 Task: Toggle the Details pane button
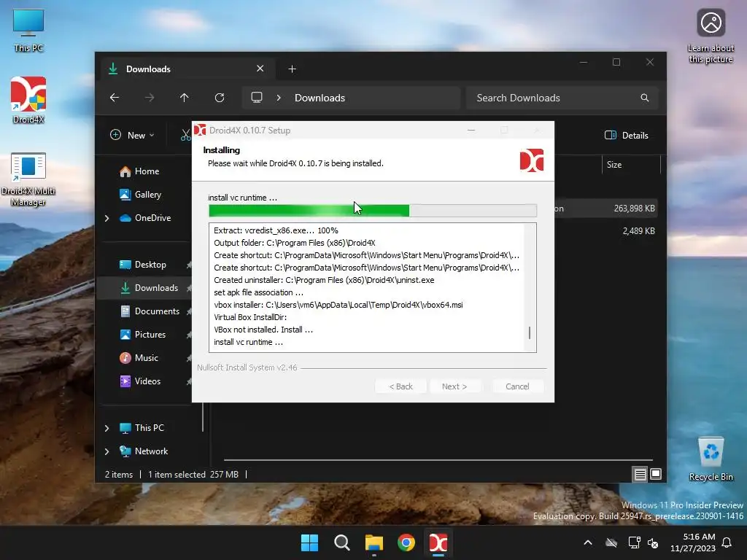627,135
